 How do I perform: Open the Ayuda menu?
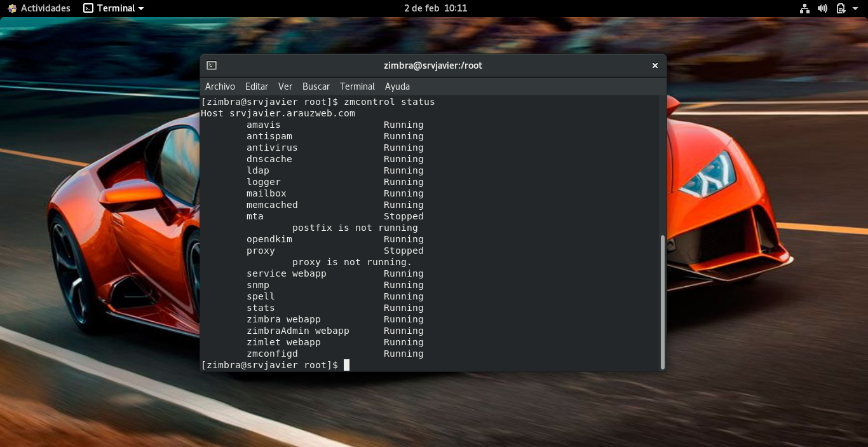point(397,86)
